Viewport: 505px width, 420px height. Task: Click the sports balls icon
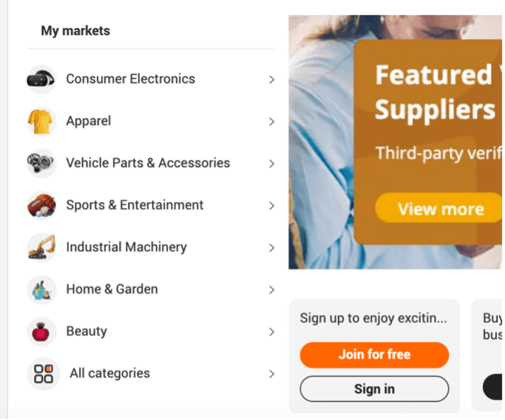[41, 206]
